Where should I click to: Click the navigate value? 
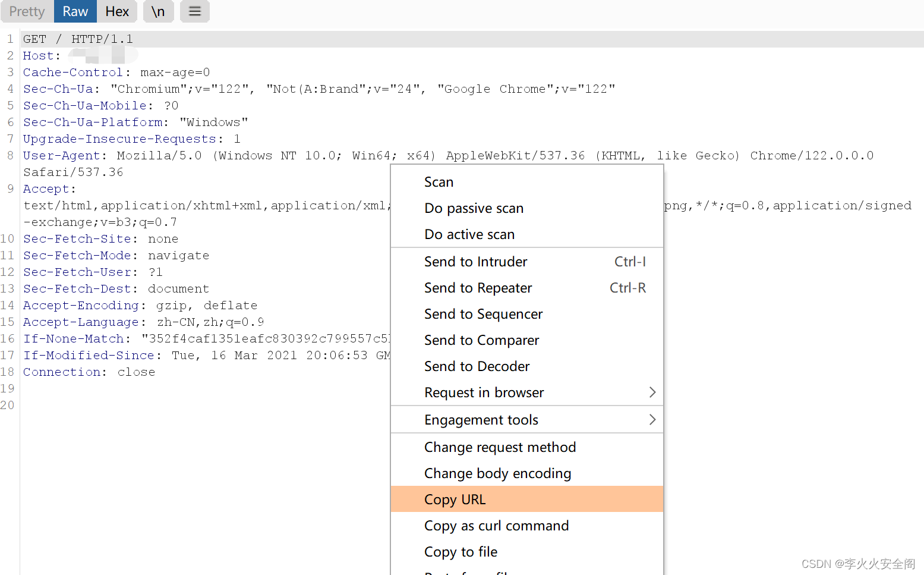point(179,256)
